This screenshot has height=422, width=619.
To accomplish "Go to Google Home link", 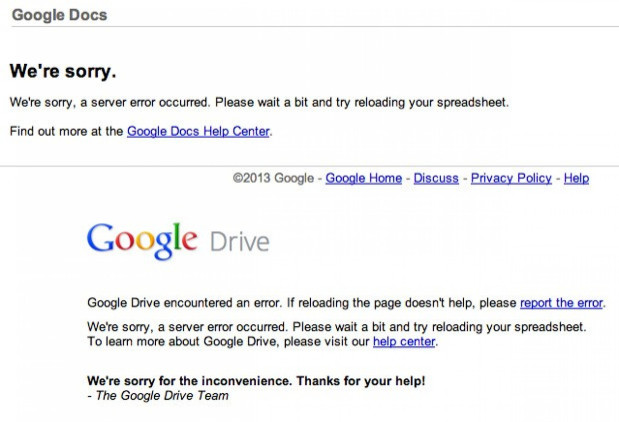I will [364, 178].
